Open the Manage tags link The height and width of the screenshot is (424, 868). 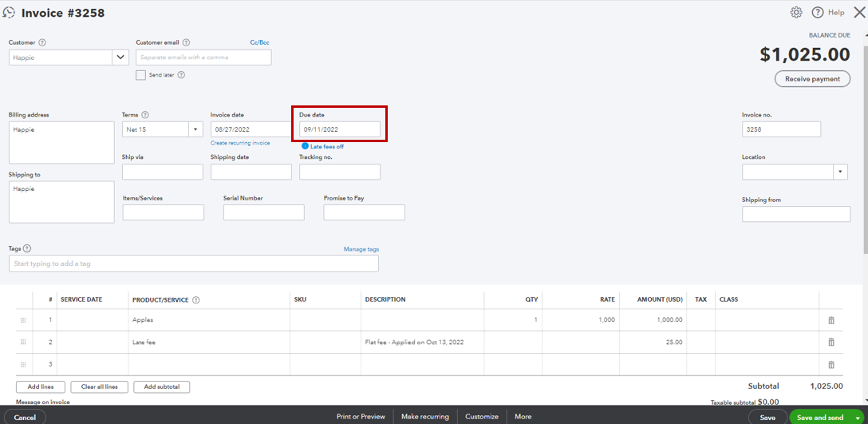[x=361, y=249]
